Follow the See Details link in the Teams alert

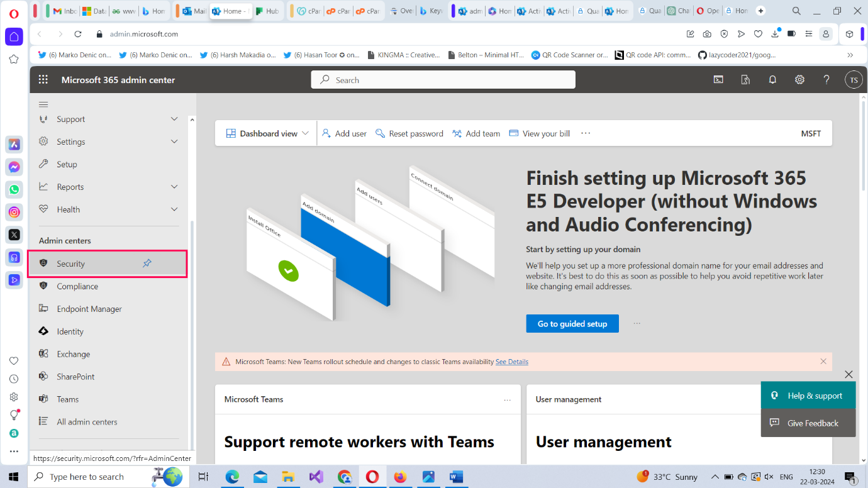(x=512, y=362)
